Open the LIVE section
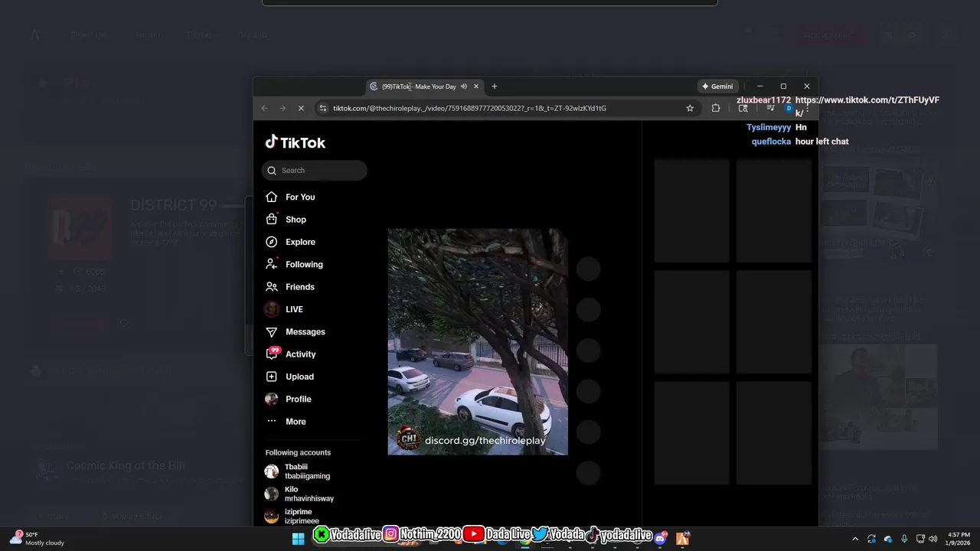Screen dimensions: 980x551 (x=284, y=309)
